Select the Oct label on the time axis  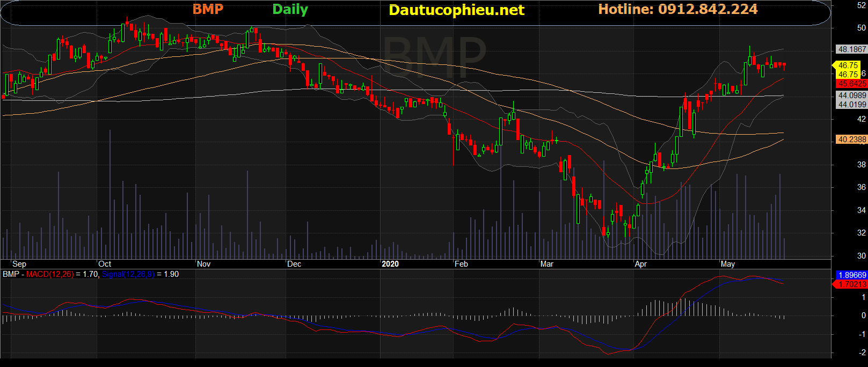coord(105,264)
